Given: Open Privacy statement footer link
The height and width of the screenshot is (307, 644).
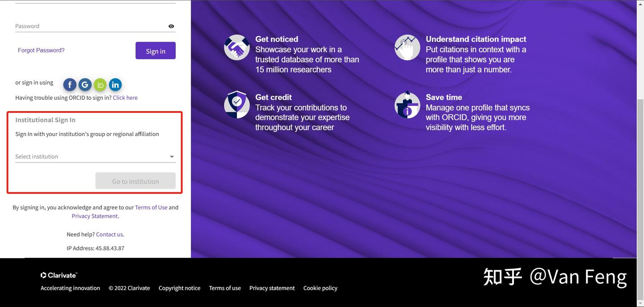Looking at the screenshot, I should [272, 288].
